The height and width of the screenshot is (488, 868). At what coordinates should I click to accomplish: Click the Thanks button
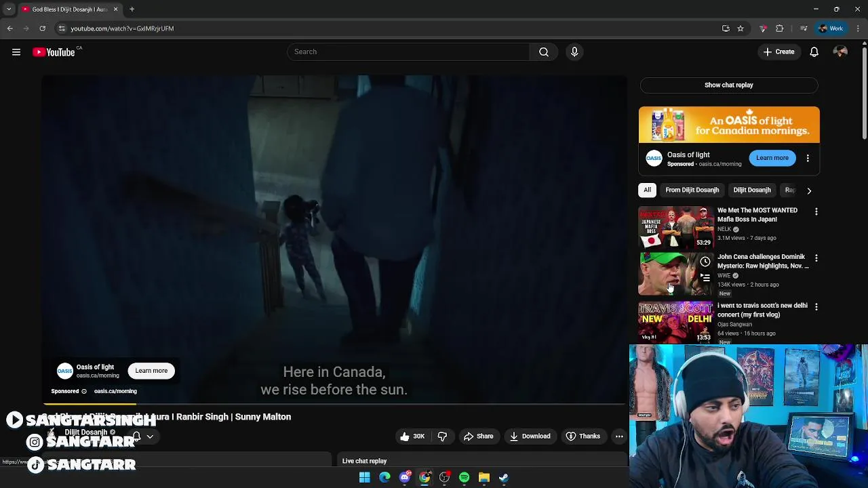click(583, 436)
